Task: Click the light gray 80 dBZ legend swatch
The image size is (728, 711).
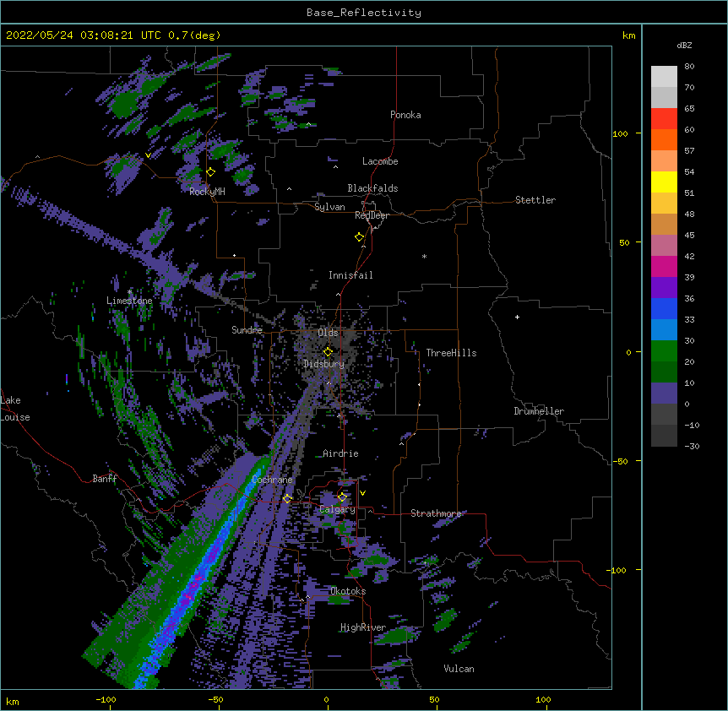Action: [x=664, y=77]
